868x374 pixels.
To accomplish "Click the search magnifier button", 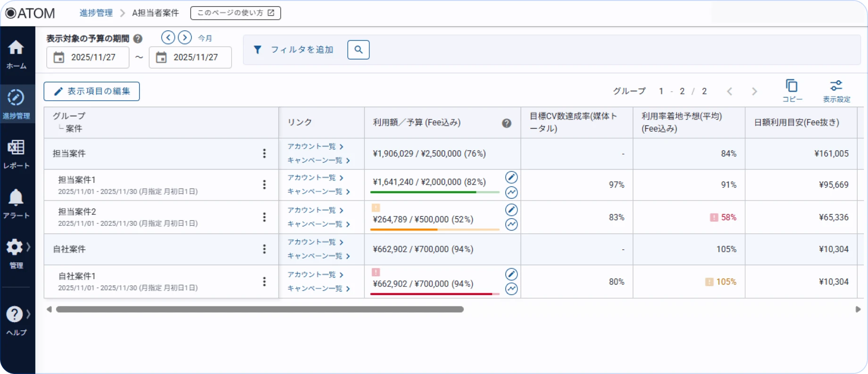I will click(x=358, y=50).
